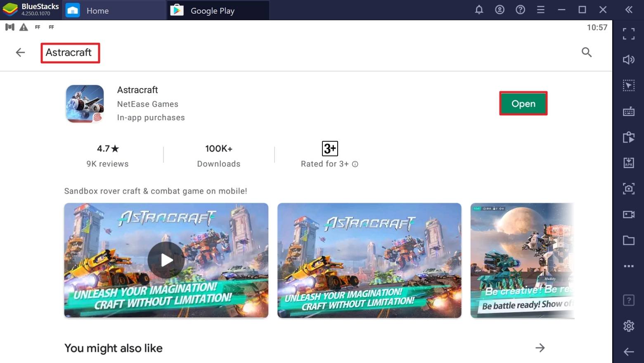
Task: Toggle fullscreen mode in sidebar
Action: coord(629,33)
